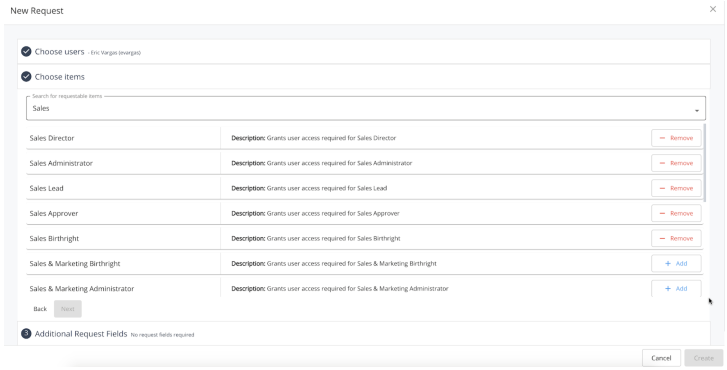727x370 pixels.
Task: Cancel the new request
Action: [x=661, y=358]
